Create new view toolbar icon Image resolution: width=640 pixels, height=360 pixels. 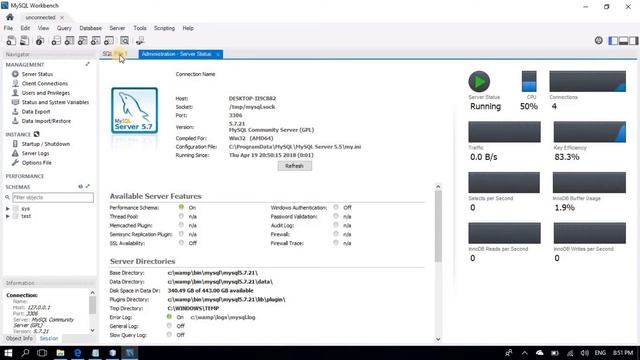82,40
